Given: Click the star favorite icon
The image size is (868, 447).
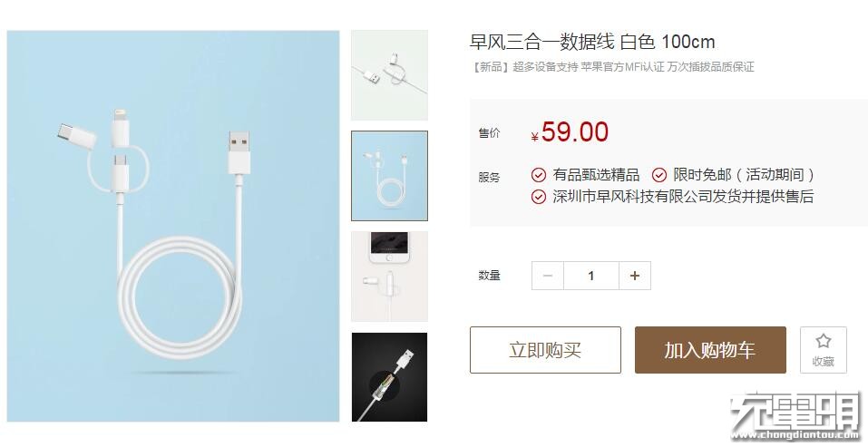Looking at the screenshot, I should [824, 341].
